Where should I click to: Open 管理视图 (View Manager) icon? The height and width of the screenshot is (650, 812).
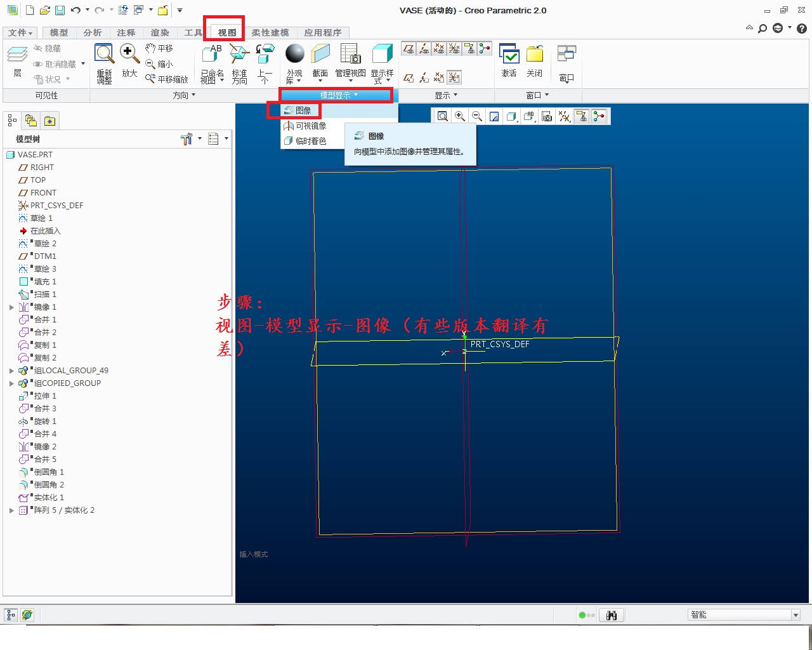(350, 55)
